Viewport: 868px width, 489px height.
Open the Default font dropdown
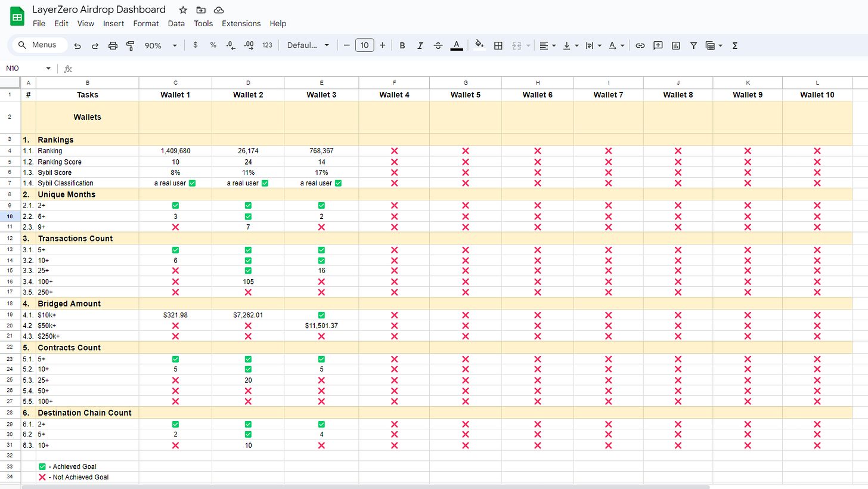[308, 45]
